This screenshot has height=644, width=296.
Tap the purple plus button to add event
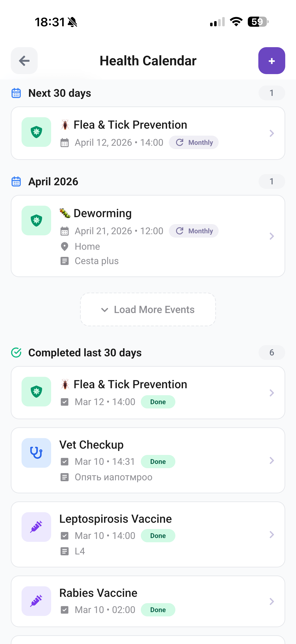272,60
